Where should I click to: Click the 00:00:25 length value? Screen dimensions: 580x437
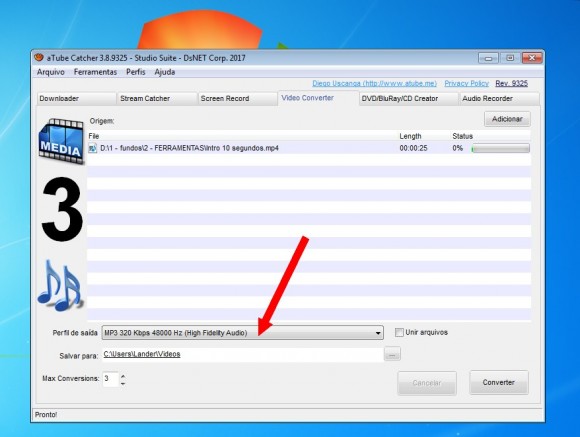click(413, 148)
